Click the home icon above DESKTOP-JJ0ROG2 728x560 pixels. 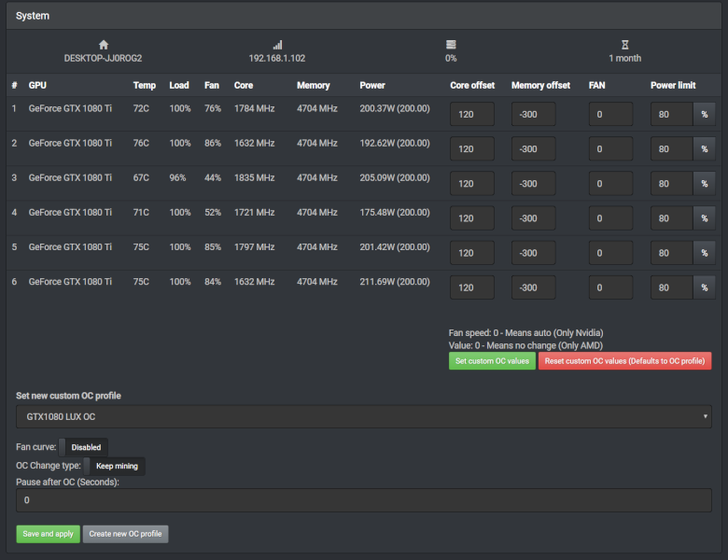tap(104, 45)
